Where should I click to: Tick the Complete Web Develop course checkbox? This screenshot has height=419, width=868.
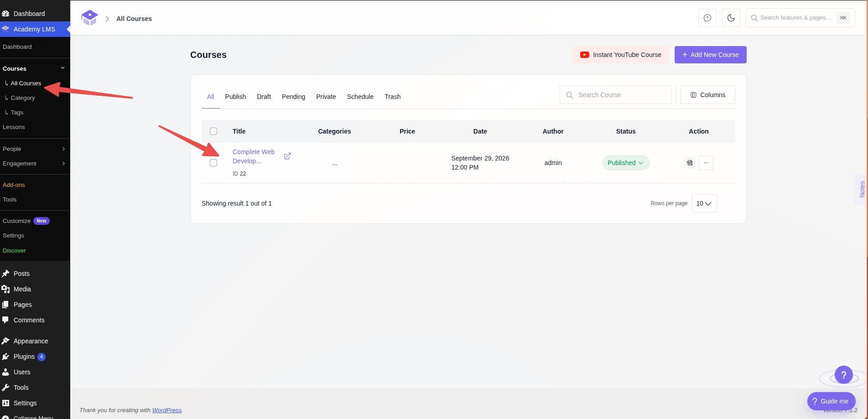click(x=213, y=163)
